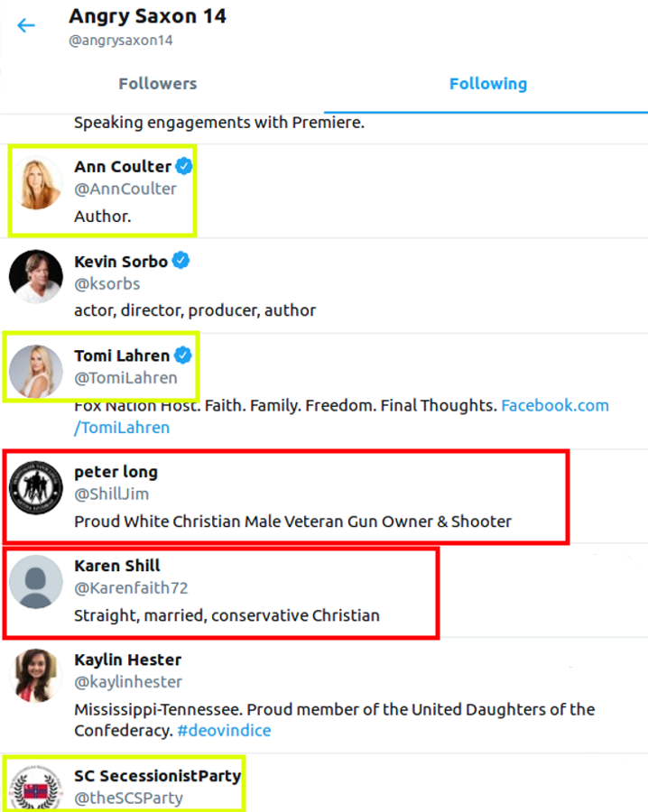
Task: Open Tomi Lahren's profile photo
Action: (36, 371)
